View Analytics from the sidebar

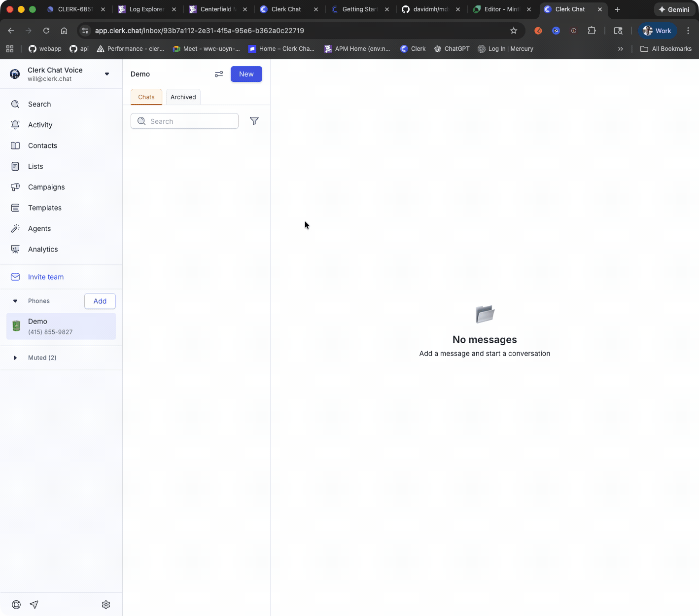click(x=43, y=249)
